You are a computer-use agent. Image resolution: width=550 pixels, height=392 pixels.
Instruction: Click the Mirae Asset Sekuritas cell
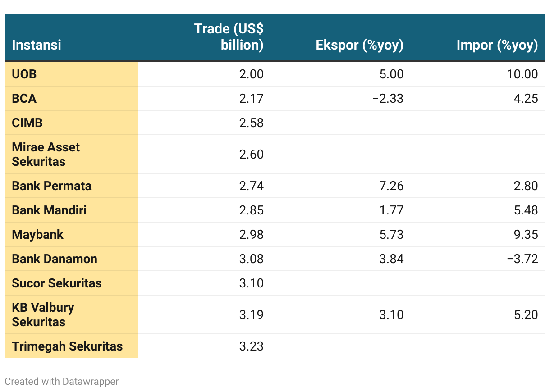[71, 155]
